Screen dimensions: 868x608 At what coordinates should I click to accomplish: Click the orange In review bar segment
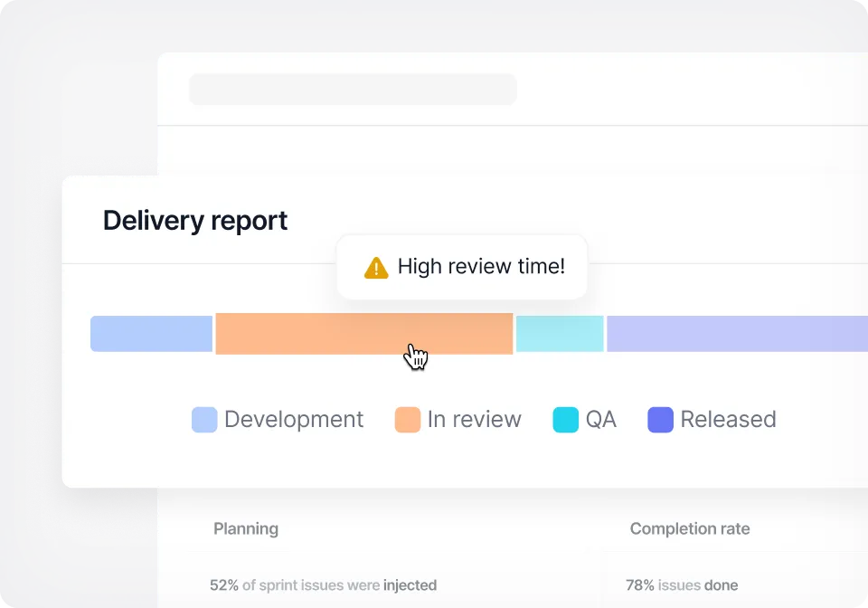tap(362, 333)
